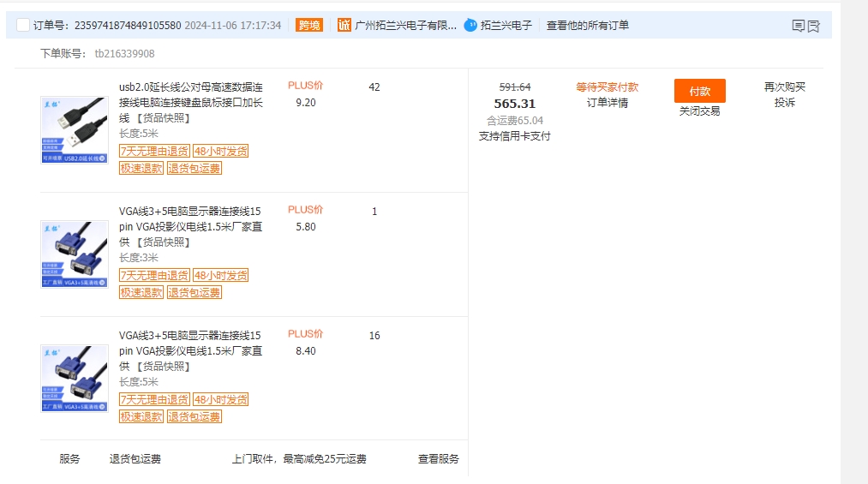Click the orange 跨境 badge

tap(309, 25)
